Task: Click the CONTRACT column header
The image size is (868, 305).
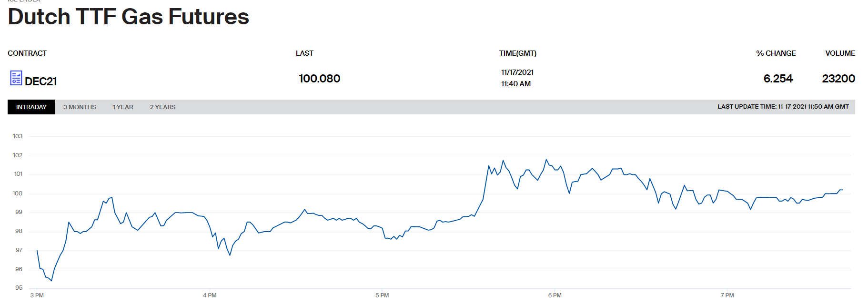Action: (x=27, y=53)
